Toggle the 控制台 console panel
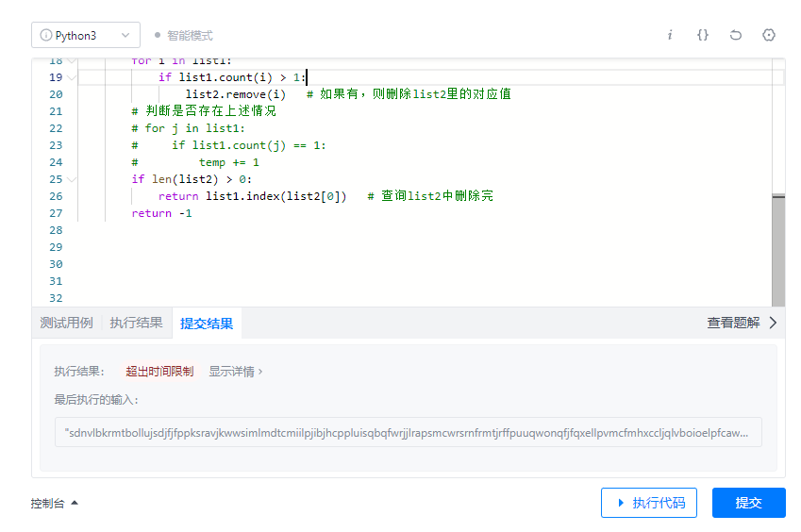Screen dimensions: 801x532 54,504
